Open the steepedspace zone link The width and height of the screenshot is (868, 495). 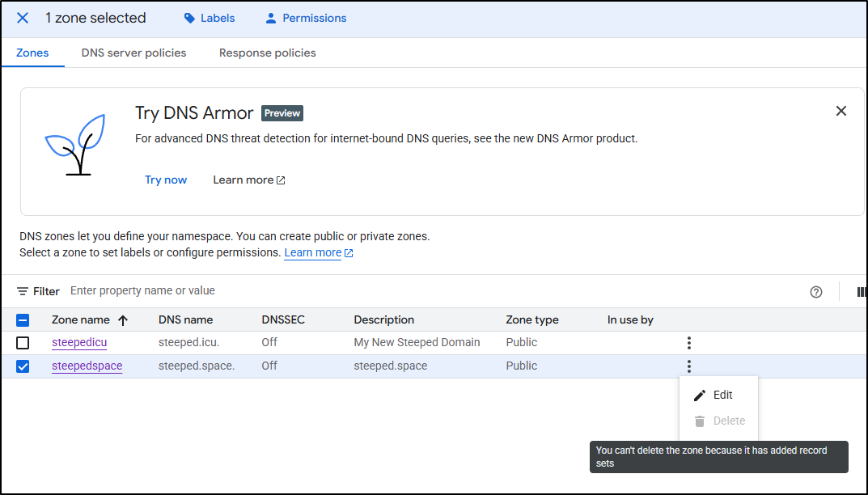tap(87, 366)
